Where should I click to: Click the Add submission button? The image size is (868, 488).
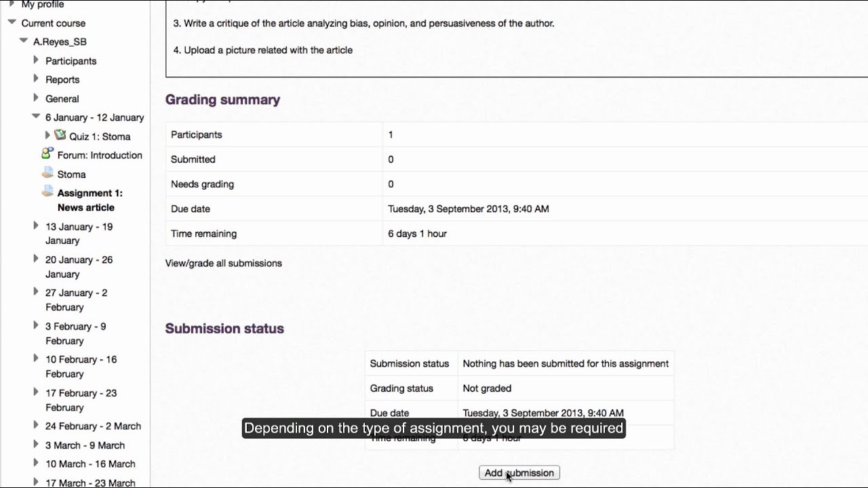pyautogui.click(x=519, y=473)
